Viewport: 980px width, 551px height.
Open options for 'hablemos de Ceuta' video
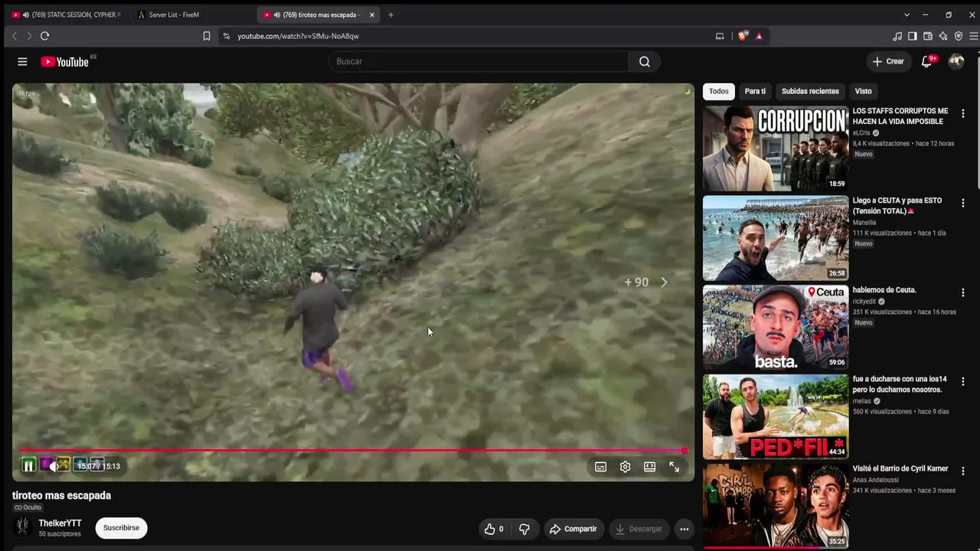963,292
